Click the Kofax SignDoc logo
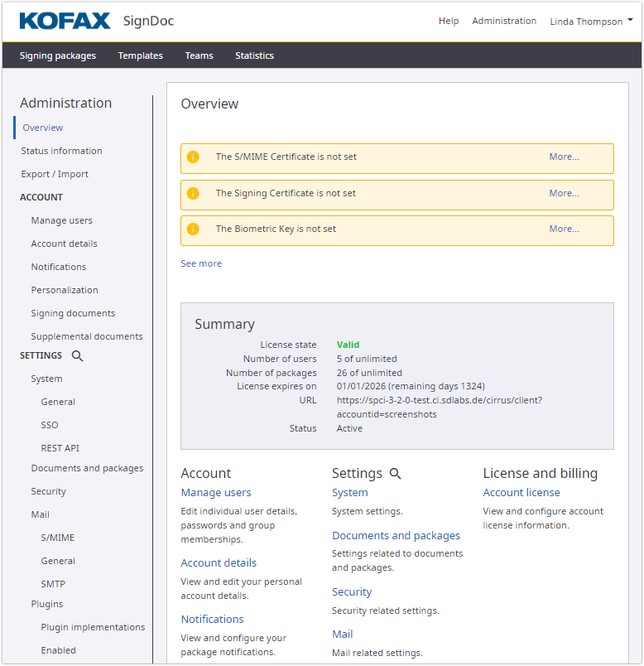 coord(96,21)
